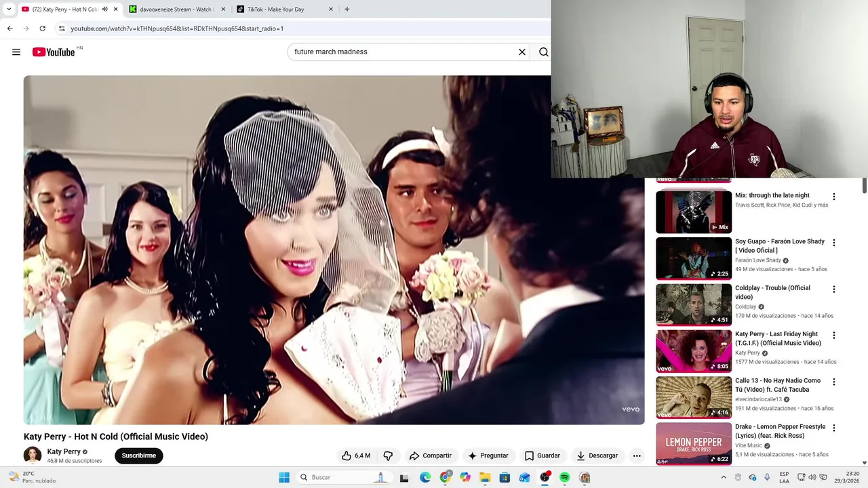Open the weather widget showing 20°C

(32, 477)
